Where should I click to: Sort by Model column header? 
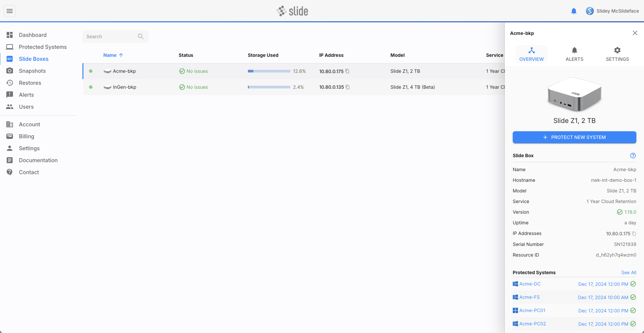397,55
